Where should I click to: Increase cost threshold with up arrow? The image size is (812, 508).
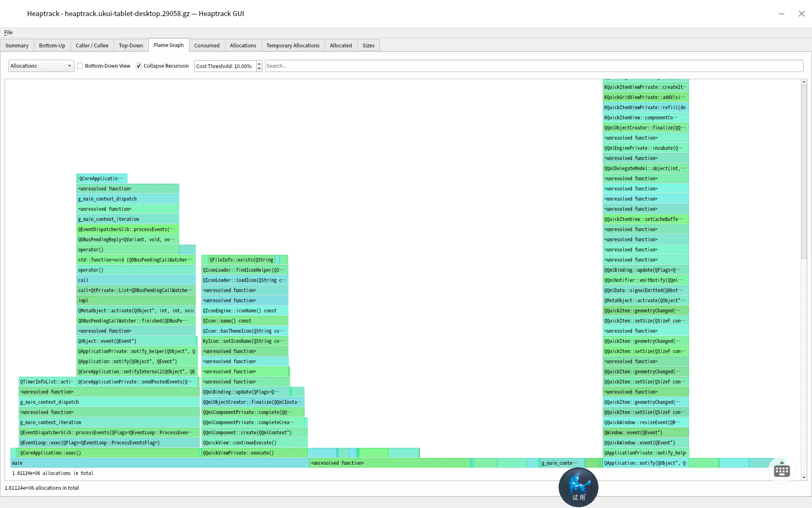[259, 63]
